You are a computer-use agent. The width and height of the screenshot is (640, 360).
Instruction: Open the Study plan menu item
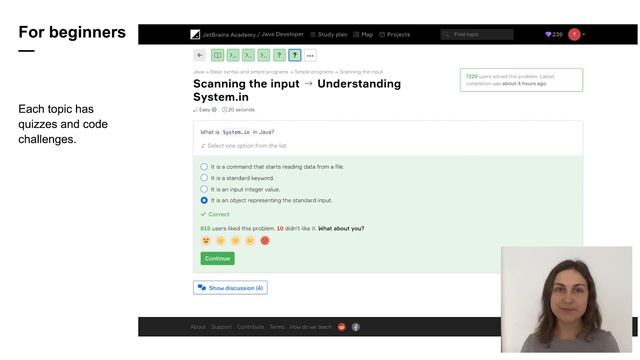(x=329, y=35)
